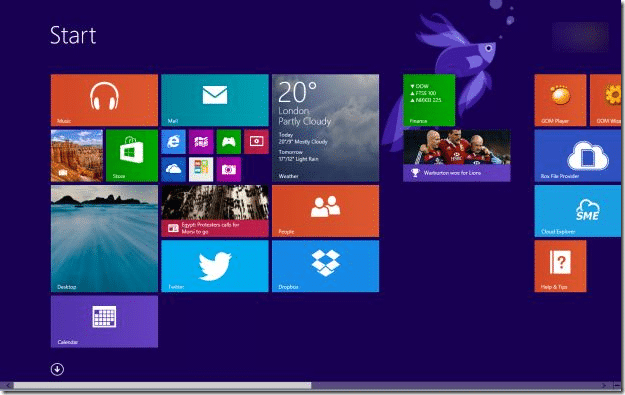Click the blurred user account area
Image resolution: width=625 pixels, height=395 pixels.
click(x=580, y=36)
